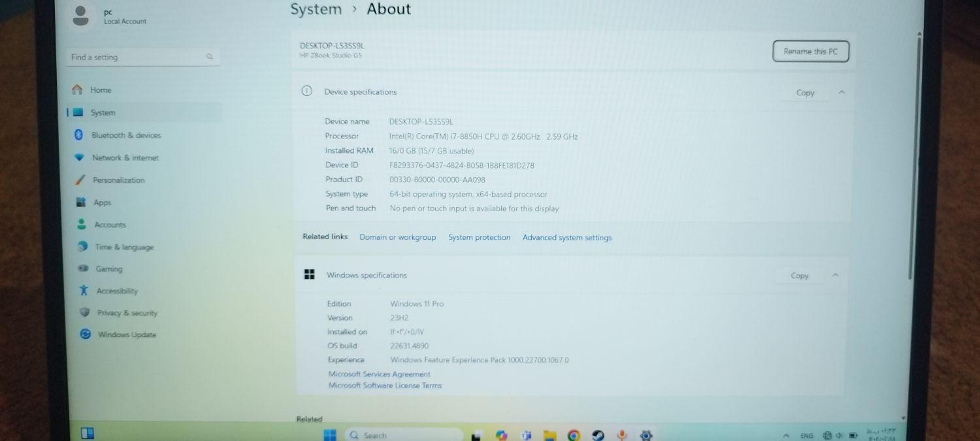Go back to System in the breadcrumb
This screenshot has height=441, width=980.
(316, 9)
